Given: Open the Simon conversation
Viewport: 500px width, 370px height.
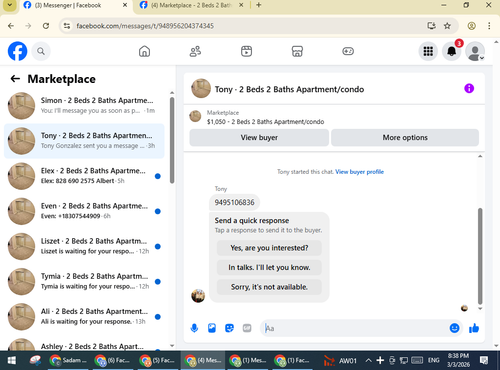Looking at the screenshot, I should coord(84,106).
